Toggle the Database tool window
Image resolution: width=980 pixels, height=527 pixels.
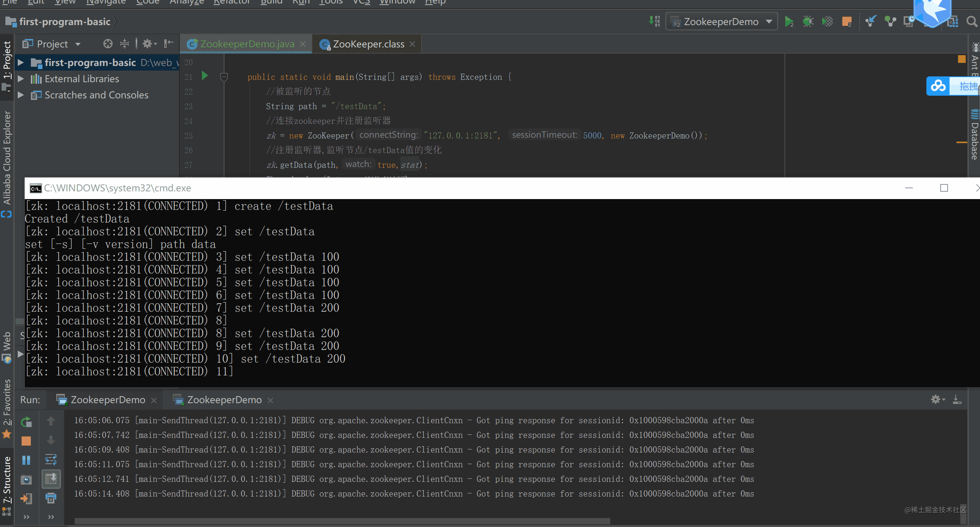975,135
